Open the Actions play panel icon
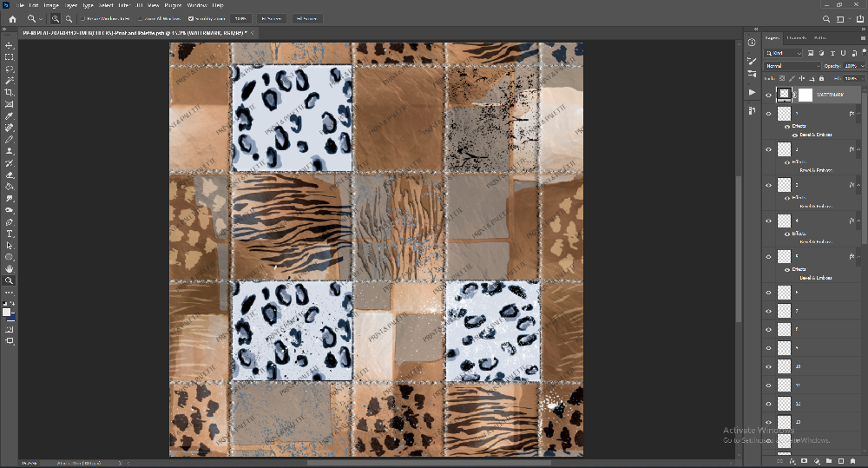 (752, 92)
